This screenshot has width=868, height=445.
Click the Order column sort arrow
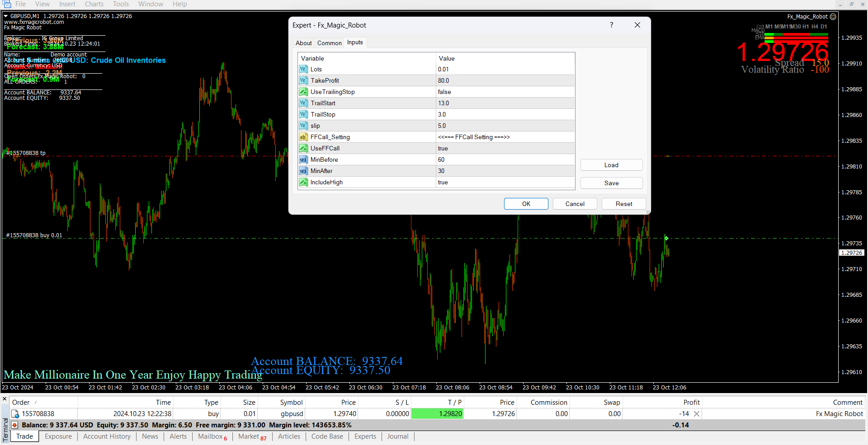click(x=36, y=403)
